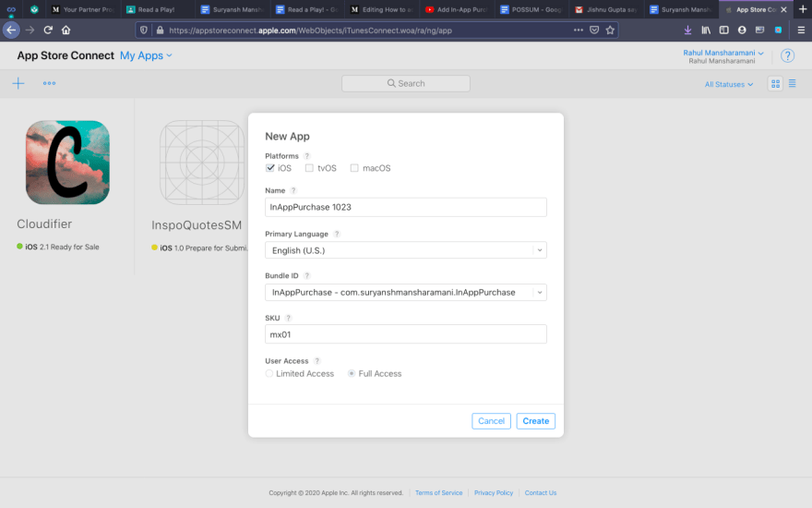812x508 pixels.
Task: Click the User Access help question mark
Action: tap(316, 361)
